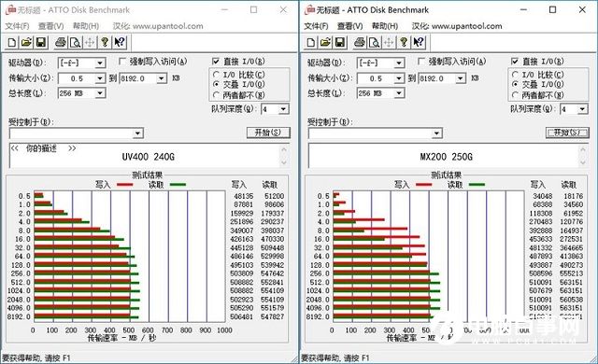
Task: Open queue depth dropdown in left window
Action: tap(283, 109)
